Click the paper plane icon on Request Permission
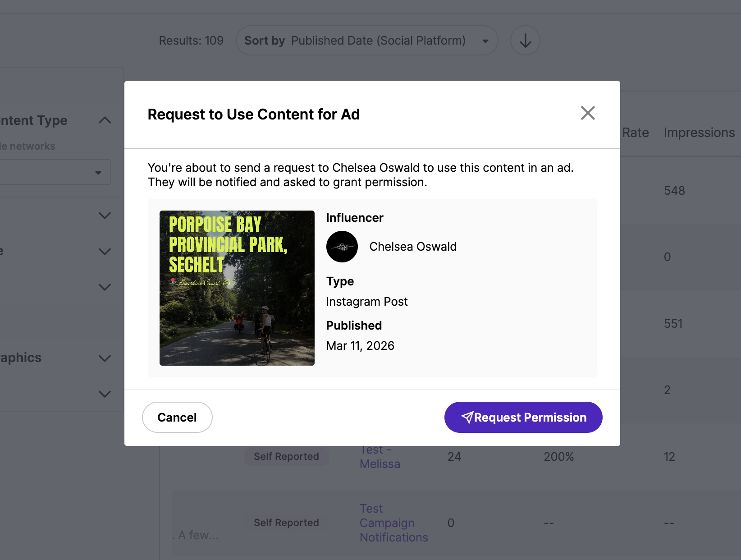The height and width of the screenshot is (560, 741). (467, 418)
